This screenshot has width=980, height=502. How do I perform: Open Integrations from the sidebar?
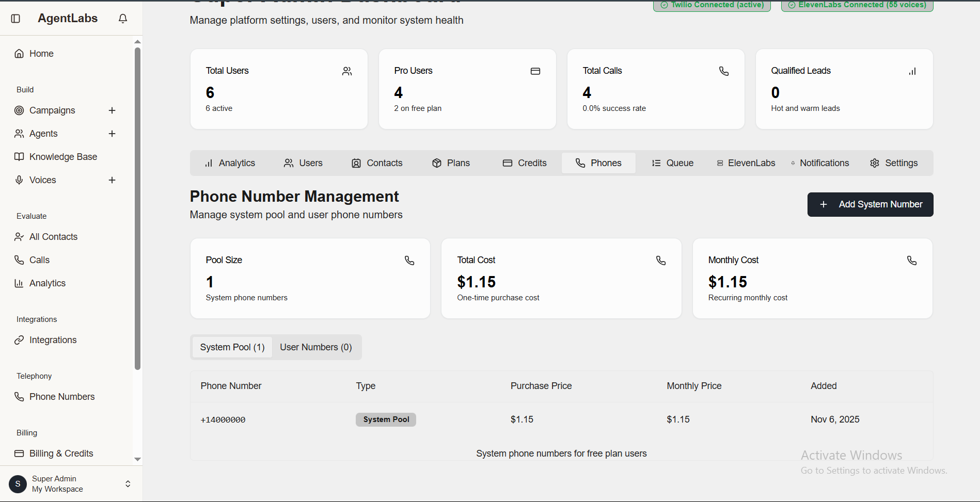point(53,339)
